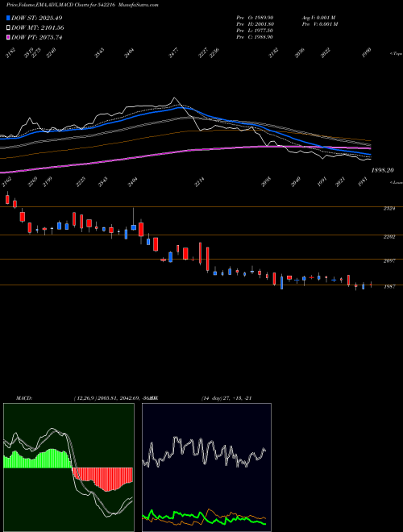Click the last candlestick at the 1987 line

(x=371, y=285)
